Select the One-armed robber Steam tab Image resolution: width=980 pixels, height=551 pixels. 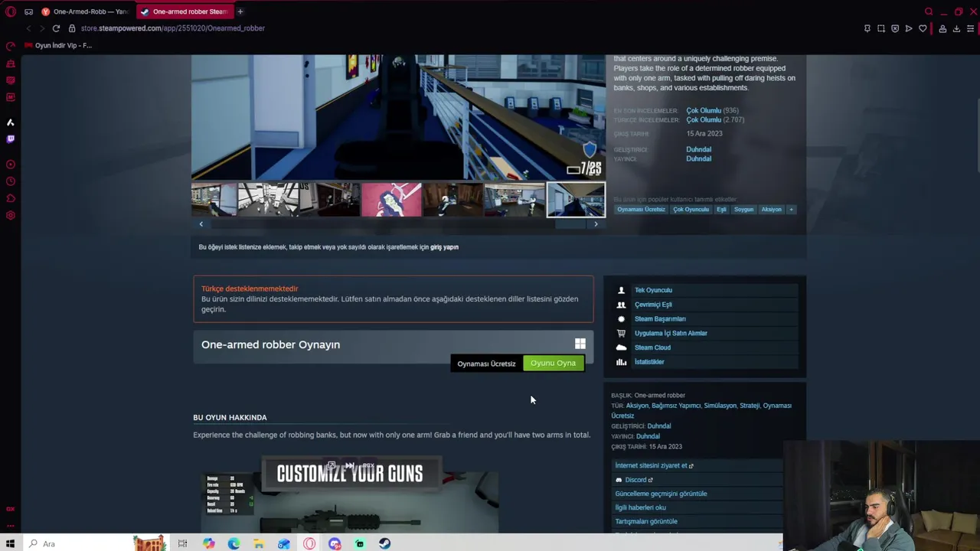185,11
